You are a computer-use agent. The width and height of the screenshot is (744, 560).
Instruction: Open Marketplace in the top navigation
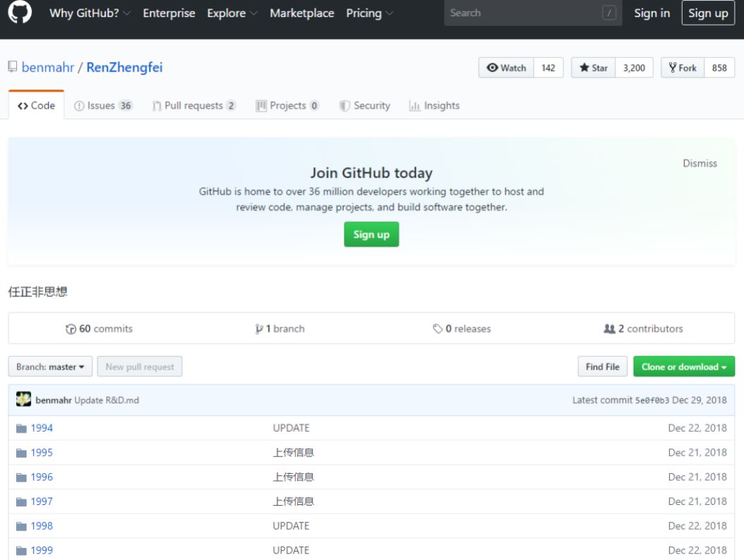(302, 13)
